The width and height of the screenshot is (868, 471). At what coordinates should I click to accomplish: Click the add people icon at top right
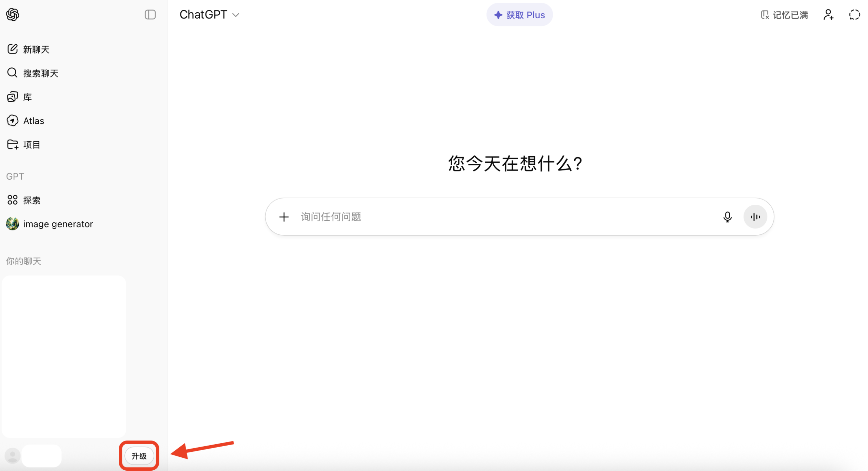(x=828, y=15)
